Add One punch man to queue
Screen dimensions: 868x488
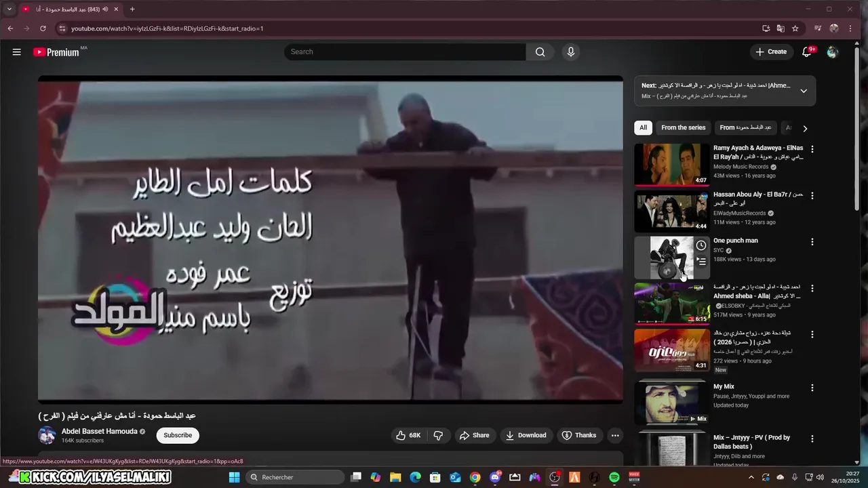pyautogui.click(x=701, y=261)
